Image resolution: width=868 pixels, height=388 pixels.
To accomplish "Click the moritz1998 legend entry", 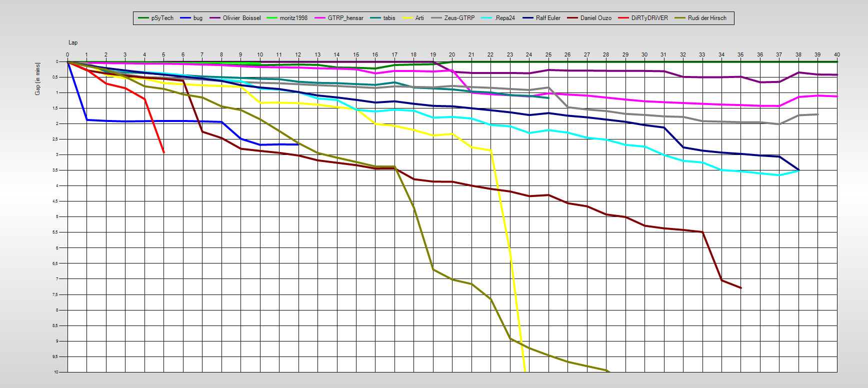I will coord(293,18).
